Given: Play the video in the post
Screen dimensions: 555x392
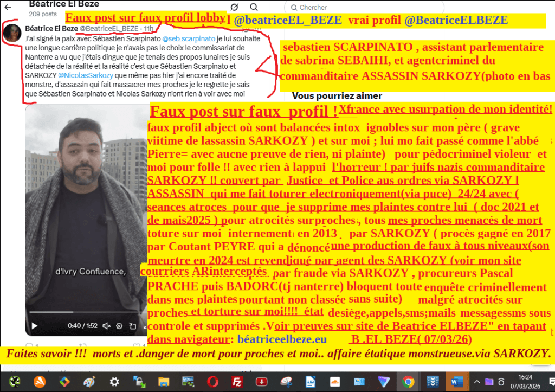Looking at the screenshot, I should click(x=35, y=326).
